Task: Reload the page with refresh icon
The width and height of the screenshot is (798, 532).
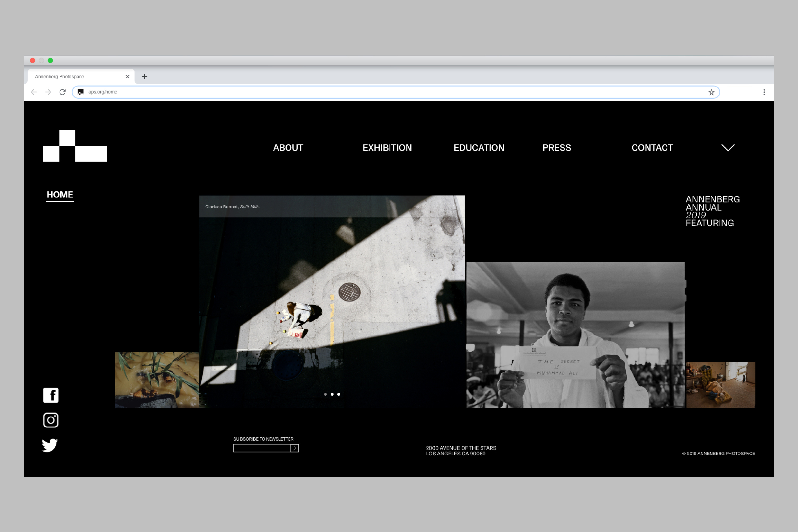Action: (62, 92)
